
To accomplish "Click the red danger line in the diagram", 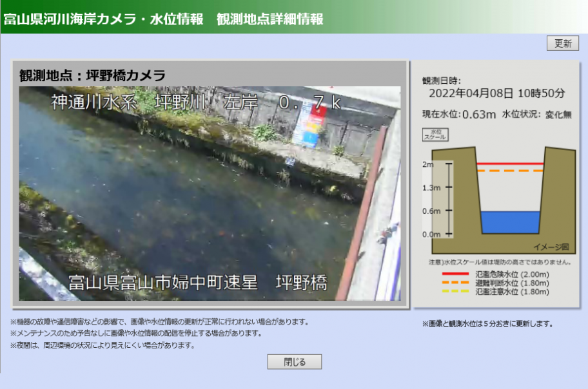I will [509, 164].
